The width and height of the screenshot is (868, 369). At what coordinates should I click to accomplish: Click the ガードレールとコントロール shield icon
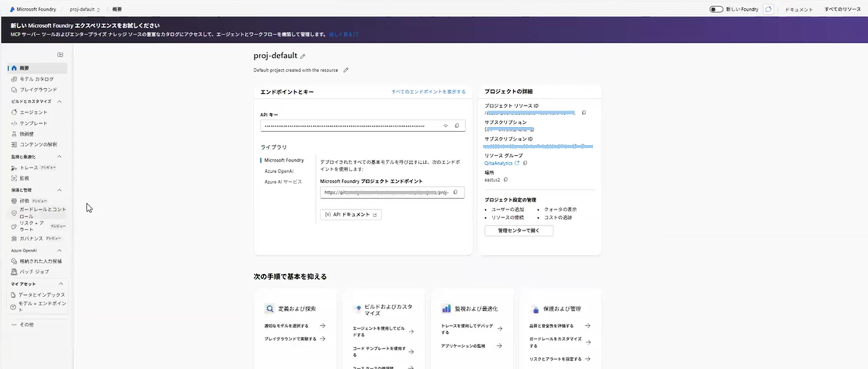[14, 213]
